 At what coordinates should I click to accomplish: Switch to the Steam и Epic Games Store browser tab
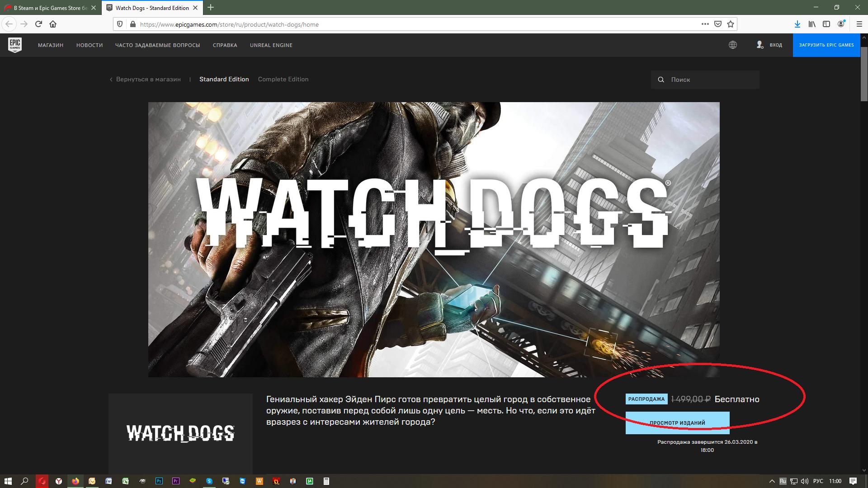coord(50,8)
